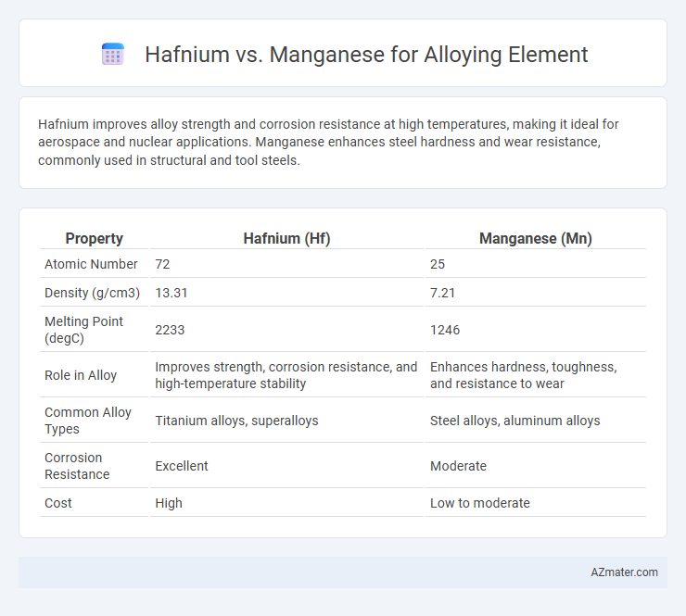The height and width of the screenshot is (616, 686).
Task: Click the Manganese (Mn) column header
Action: pyautogui.click(x=536, y=238)
